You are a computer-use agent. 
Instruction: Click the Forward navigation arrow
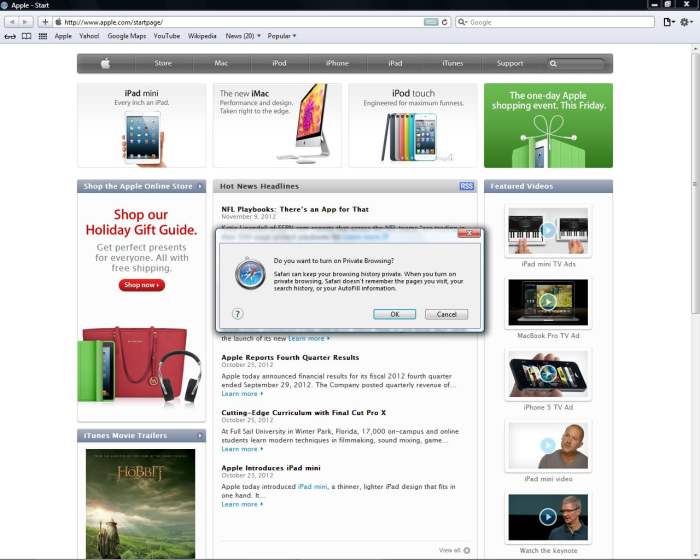pos(25,22)
